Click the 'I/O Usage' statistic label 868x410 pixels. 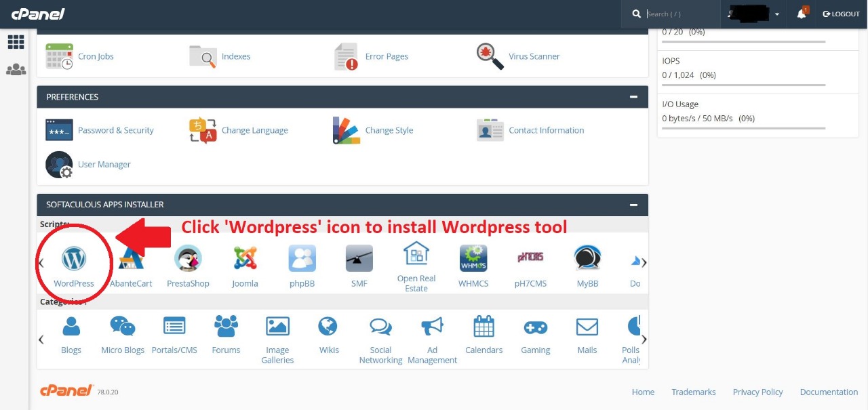[x=680, y=104]
